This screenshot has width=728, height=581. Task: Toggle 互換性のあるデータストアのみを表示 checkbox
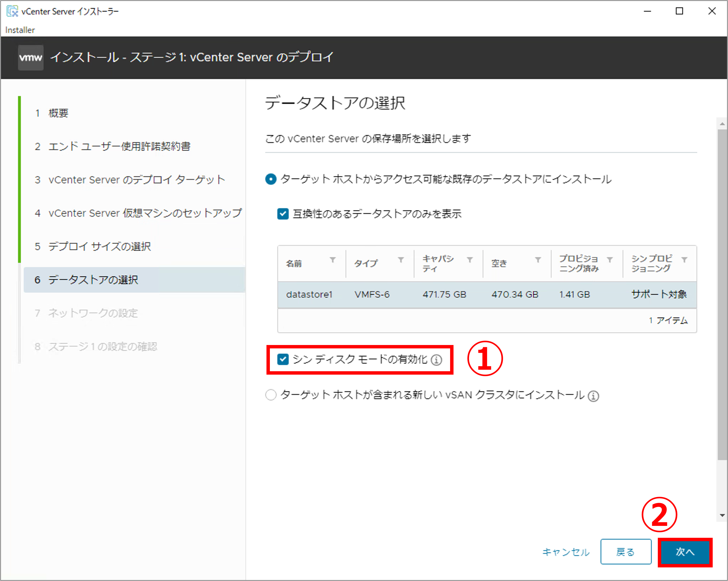[x=283, y=214]
